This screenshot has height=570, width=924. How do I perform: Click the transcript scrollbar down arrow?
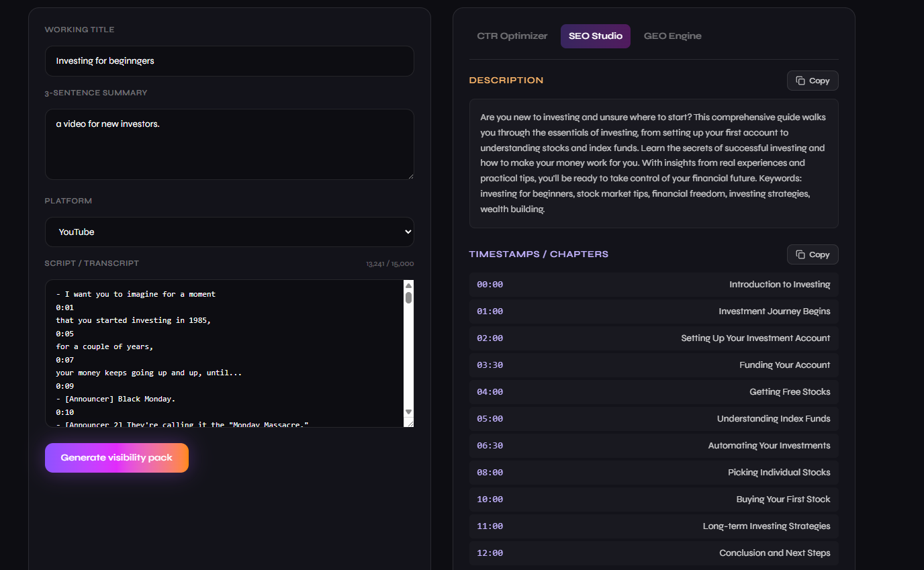tap(408, 411)
